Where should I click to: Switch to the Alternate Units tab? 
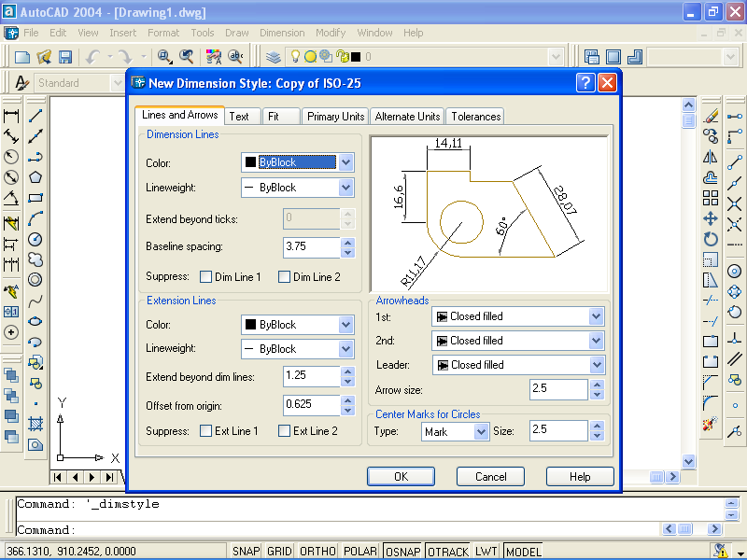tap(407, 117)
